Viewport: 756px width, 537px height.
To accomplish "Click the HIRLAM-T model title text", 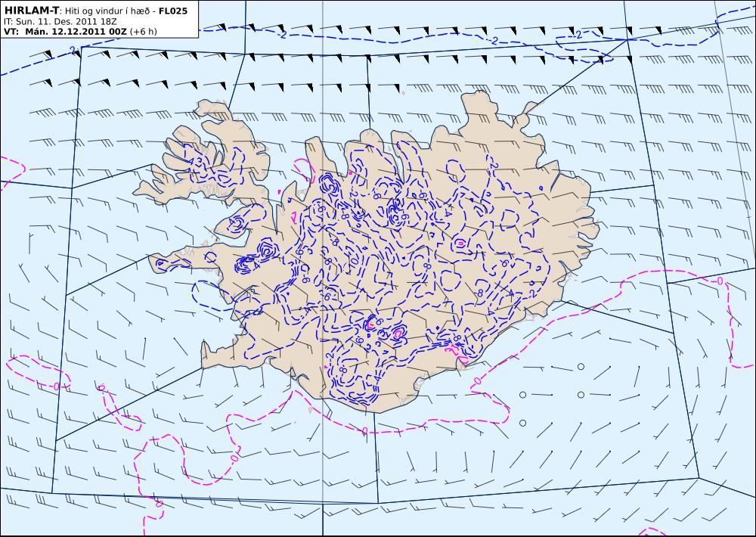I will point(31,10).
